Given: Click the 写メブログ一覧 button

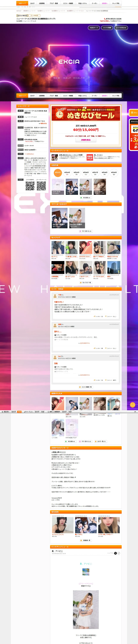Looking at the screenshot, I should (x=86, y=283).
